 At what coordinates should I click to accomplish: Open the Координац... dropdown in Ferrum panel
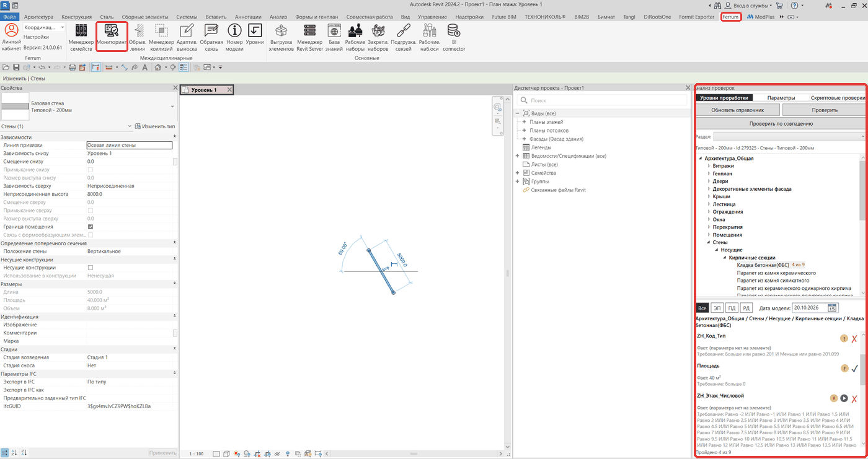point(44,28)
